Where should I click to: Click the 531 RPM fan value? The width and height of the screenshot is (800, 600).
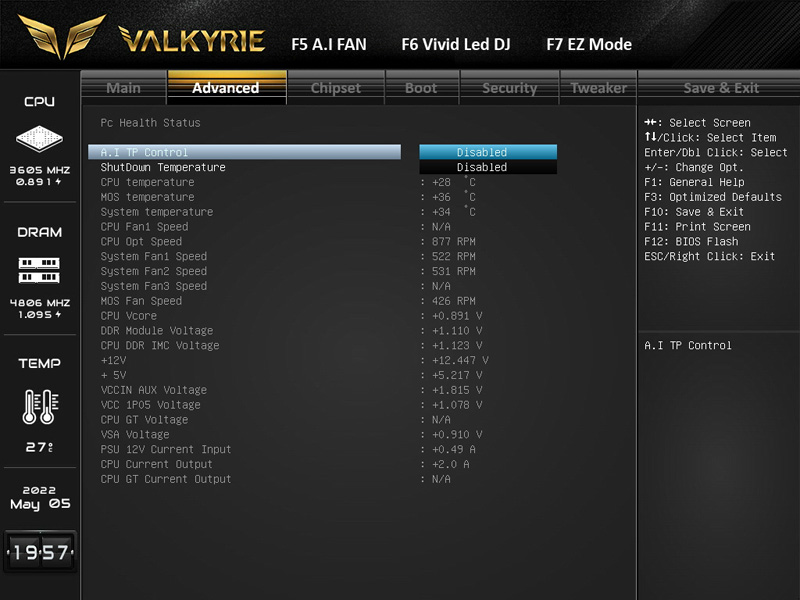[x=454, y=271]
